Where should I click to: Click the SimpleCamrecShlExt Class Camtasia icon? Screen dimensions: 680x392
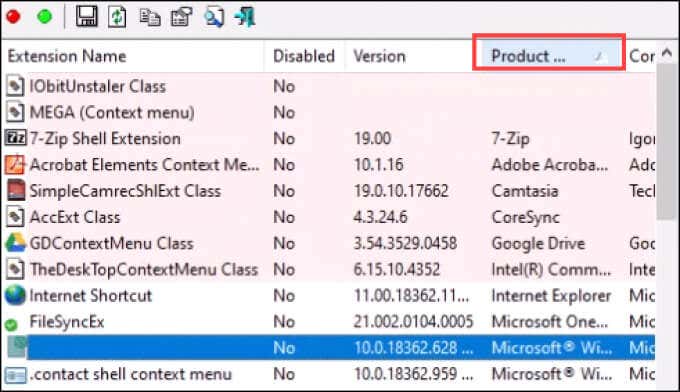tap(15, 191)
